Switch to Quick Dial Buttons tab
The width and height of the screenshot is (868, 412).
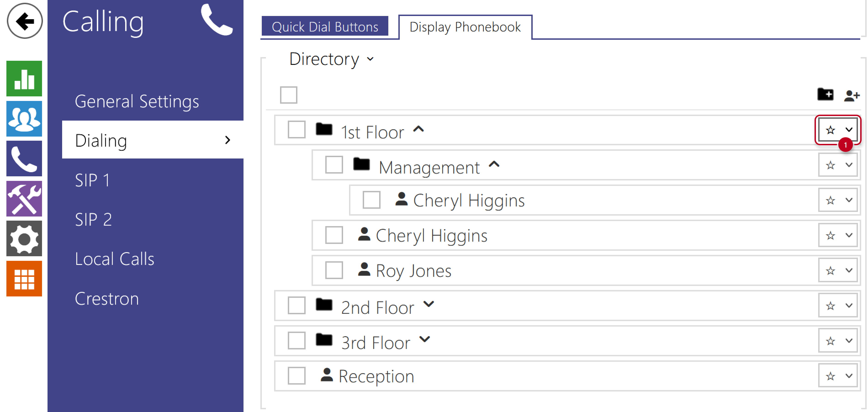click(x=325, y=26)
